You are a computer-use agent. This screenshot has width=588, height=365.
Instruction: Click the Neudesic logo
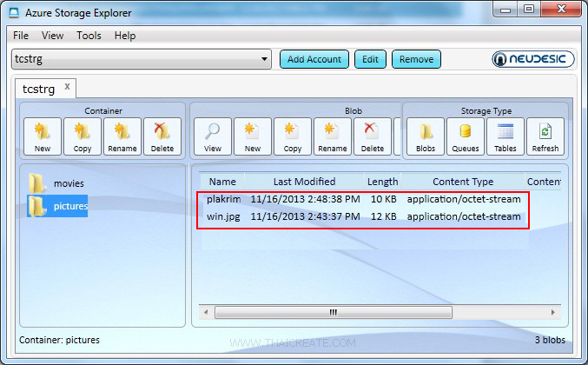533,59
